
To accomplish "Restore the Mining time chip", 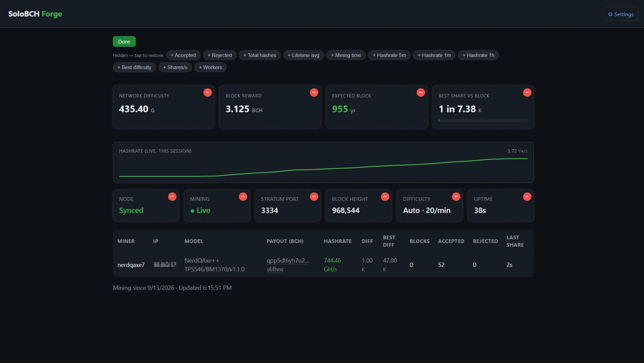I will point(346,55).
